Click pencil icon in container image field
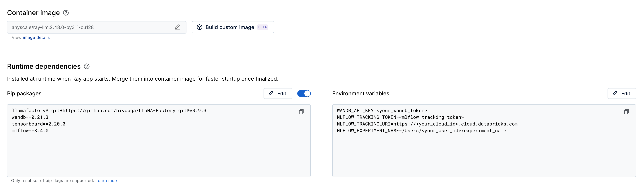 tap(178, 27)
